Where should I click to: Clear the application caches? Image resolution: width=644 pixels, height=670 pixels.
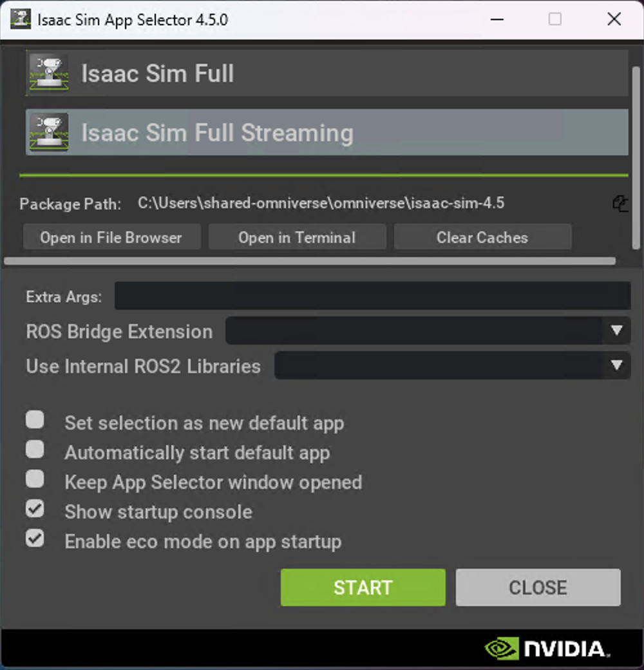click(482, 237)
